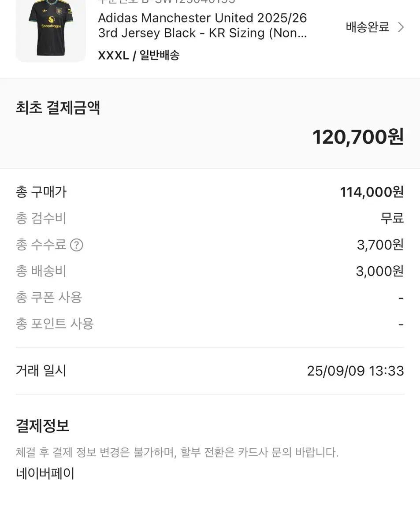The width and height of the screenshot is (420, 529).
Task: Select the 네이버페이 payment method
Action: tap(45, 474)
